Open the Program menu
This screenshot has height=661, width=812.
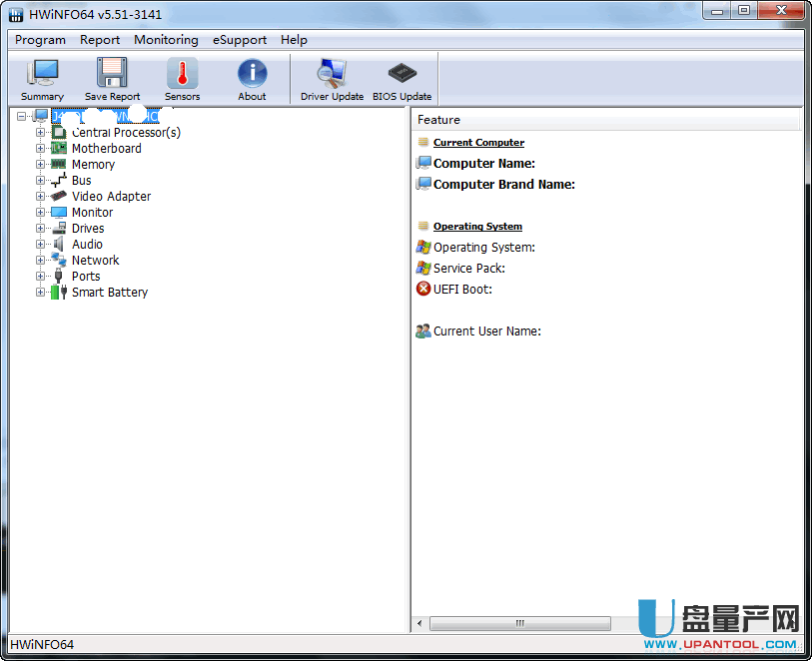[40, 40]
